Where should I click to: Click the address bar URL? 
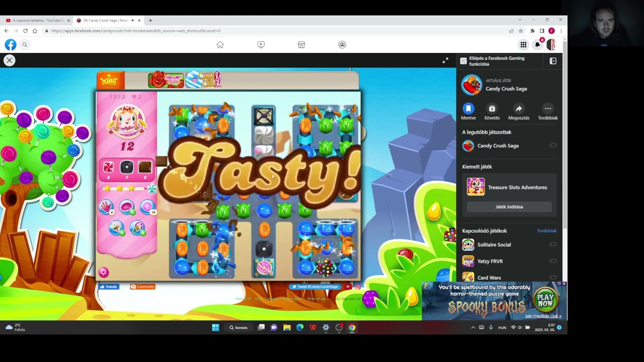(136, 31)
